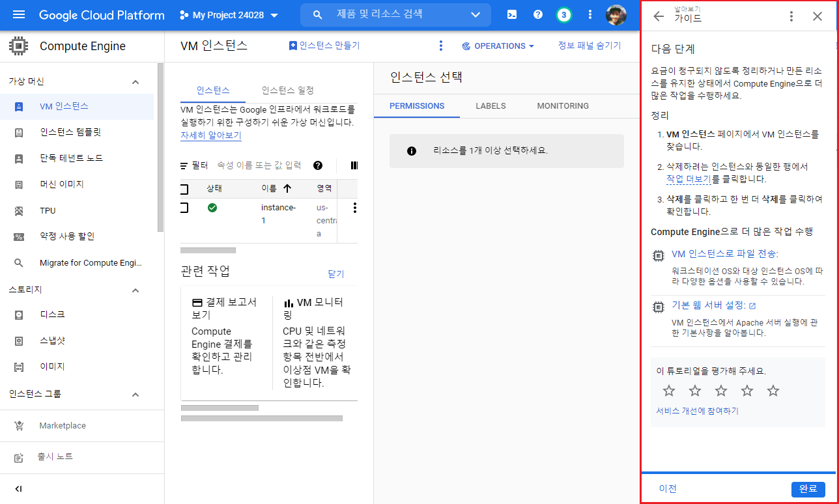The height and width of the screenshot is (504, 839).
Task: Rate the tutorial four stars
Action: click(x=747, y=391)
